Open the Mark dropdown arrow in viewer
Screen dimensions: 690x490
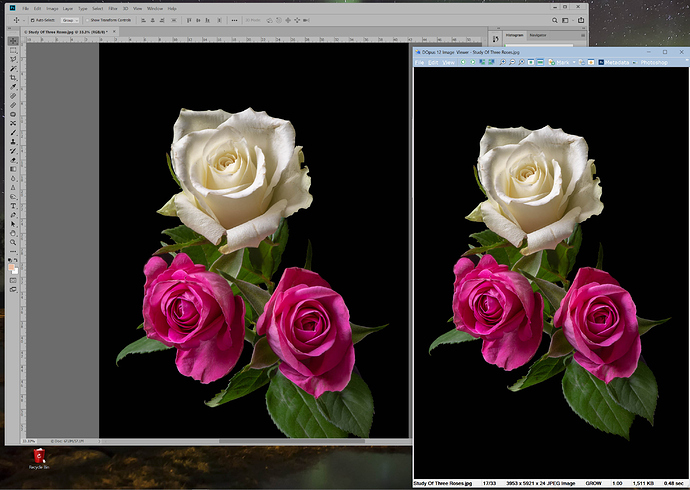tap(573, 62)
